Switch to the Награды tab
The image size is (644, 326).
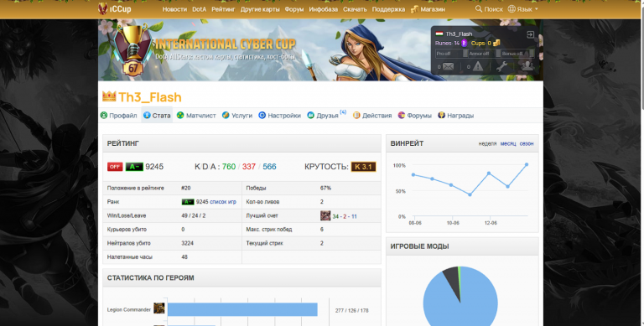[x=455, y=116]
